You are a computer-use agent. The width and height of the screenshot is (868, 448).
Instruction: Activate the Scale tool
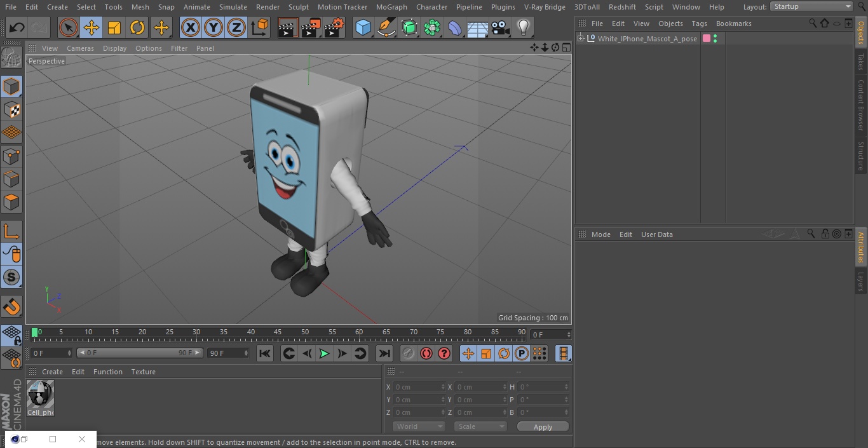pos(114,27)
